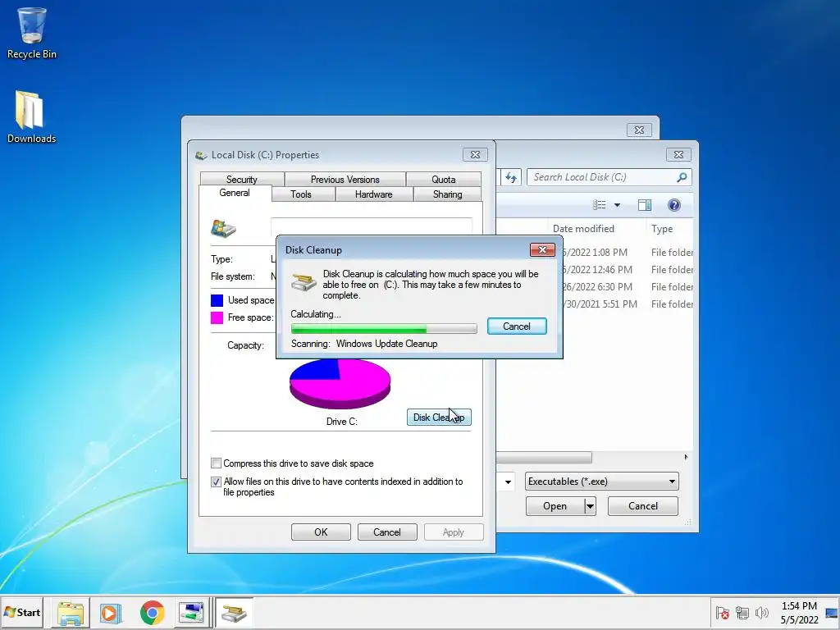Switch to the Sharing tab
Image resolution: width=840 pixels, height=630 pixels.
(447, 194)
